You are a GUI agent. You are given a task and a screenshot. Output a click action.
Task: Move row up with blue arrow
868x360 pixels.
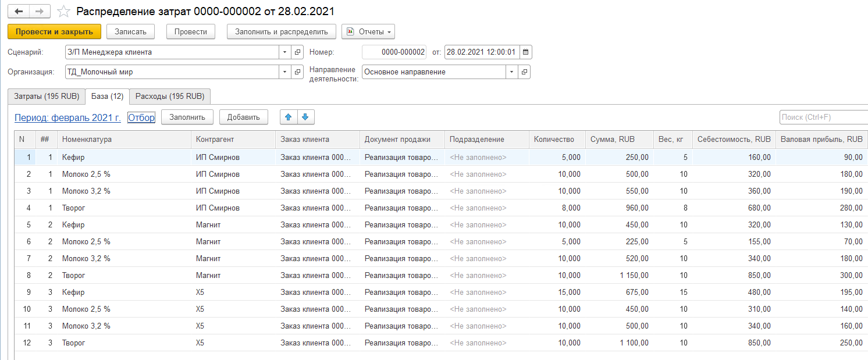coord(288,117)
